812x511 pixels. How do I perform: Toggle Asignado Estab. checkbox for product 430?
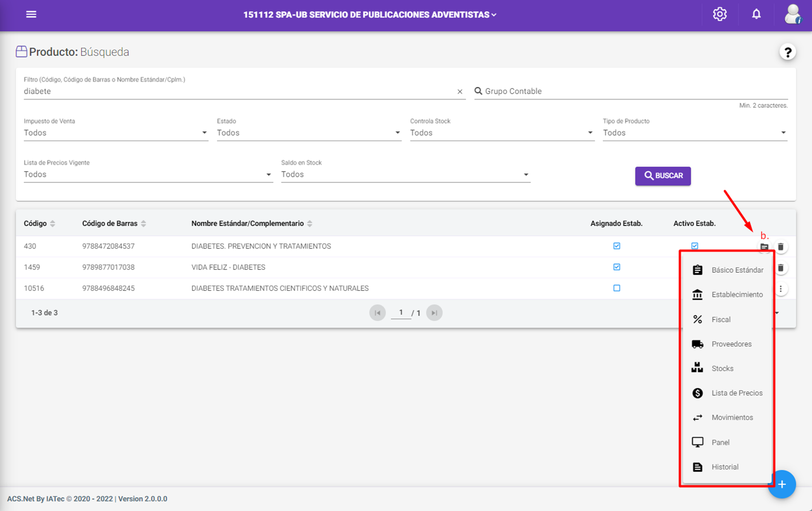[617, 246]
